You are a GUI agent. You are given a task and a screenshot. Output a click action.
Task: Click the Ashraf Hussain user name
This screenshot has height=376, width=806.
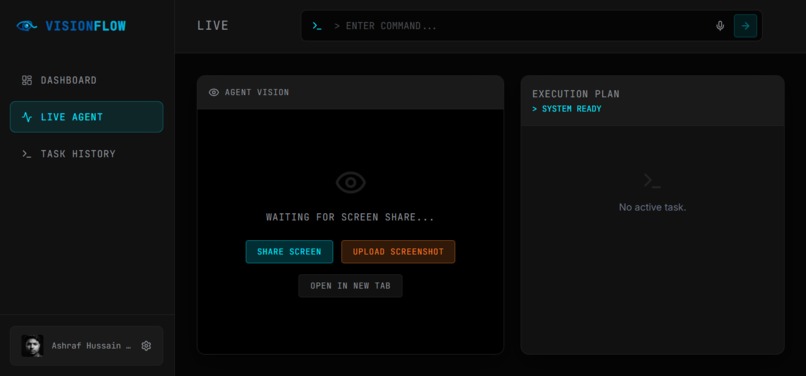pos(91,346)
